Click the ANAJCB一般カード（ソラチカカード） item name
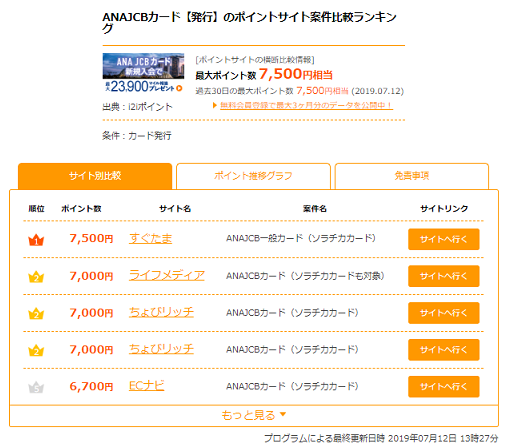The width and height of the screenshot is (507, 448). (301, 239)
